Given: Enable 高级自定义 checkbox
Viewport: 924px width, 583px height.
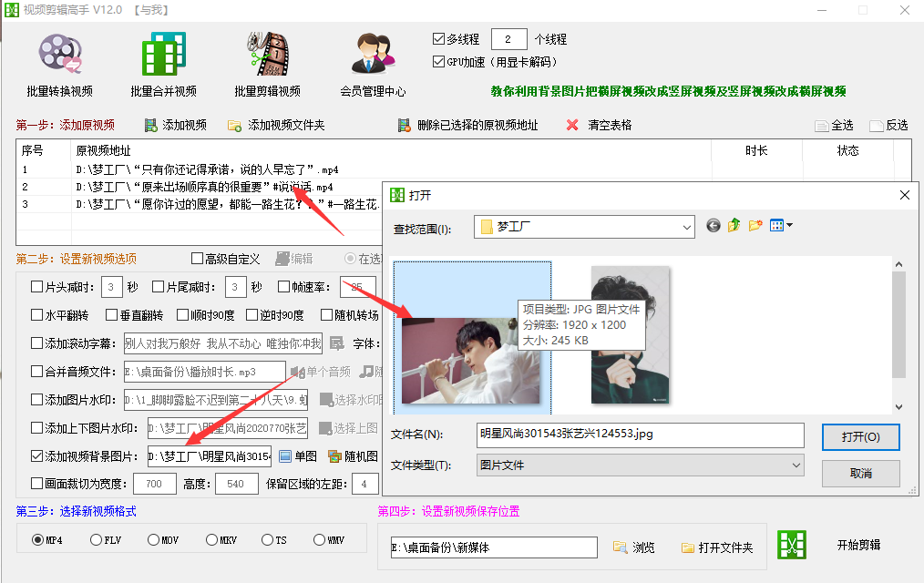Looking at the screenshot, I should 198,259.
